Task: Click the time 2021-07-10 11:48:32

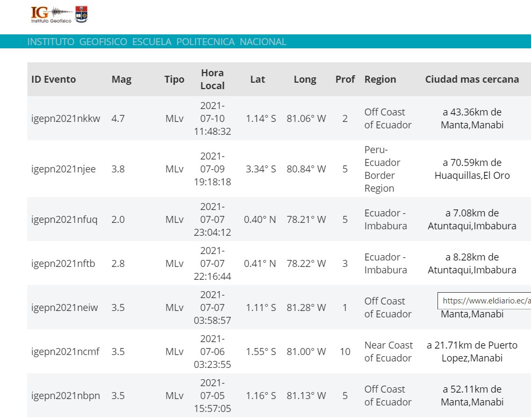Action: pyautogui.click(x=212, y=119)
